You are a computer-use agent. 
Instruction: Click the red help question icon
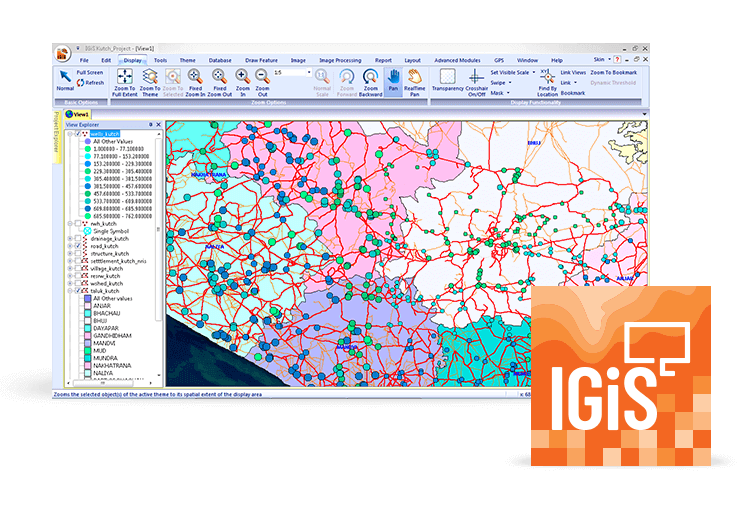[x=617, y=60]
